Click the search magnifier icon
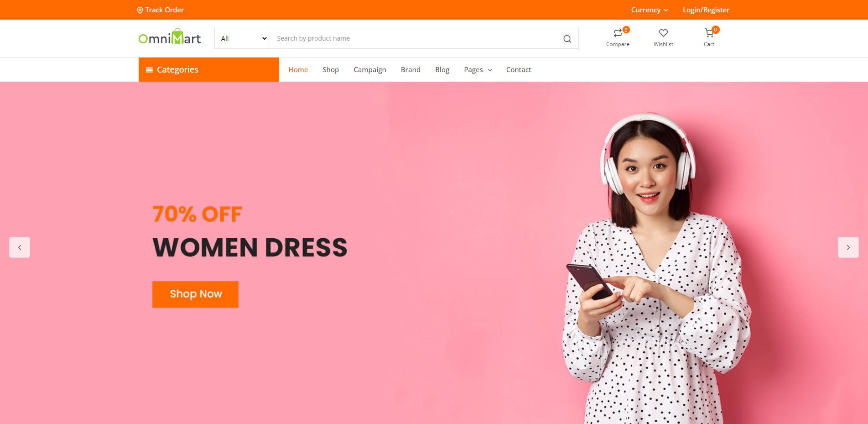 (x=567, y=39)
